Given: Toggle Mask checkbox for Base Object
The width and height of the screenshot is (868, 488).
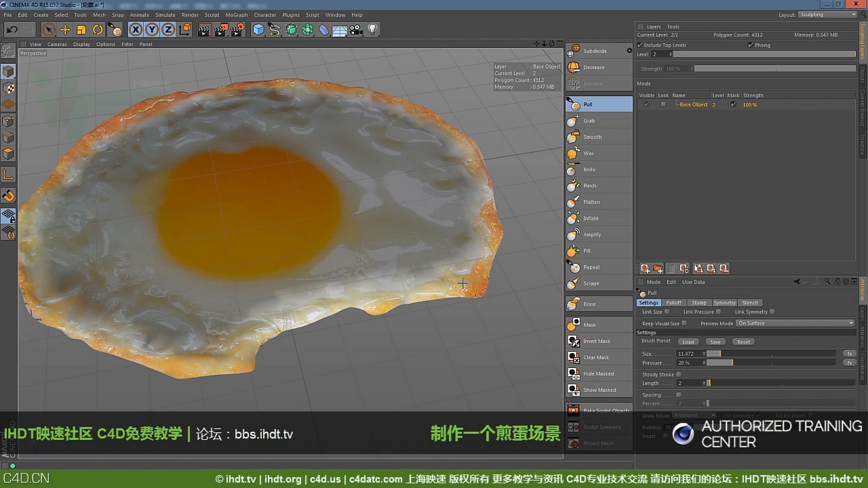Looking at the screenshot, I should point(733,104).
